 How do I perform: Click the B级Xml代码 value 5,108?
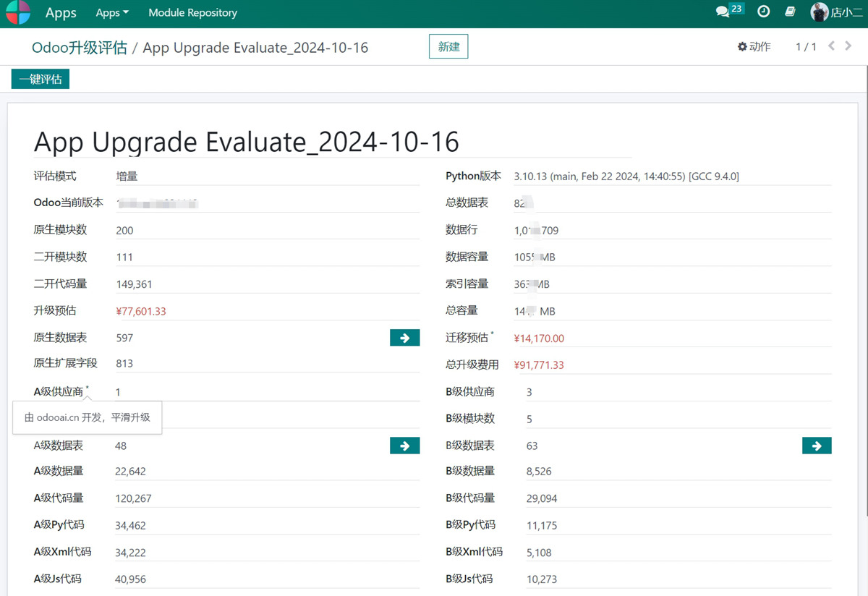539,553
